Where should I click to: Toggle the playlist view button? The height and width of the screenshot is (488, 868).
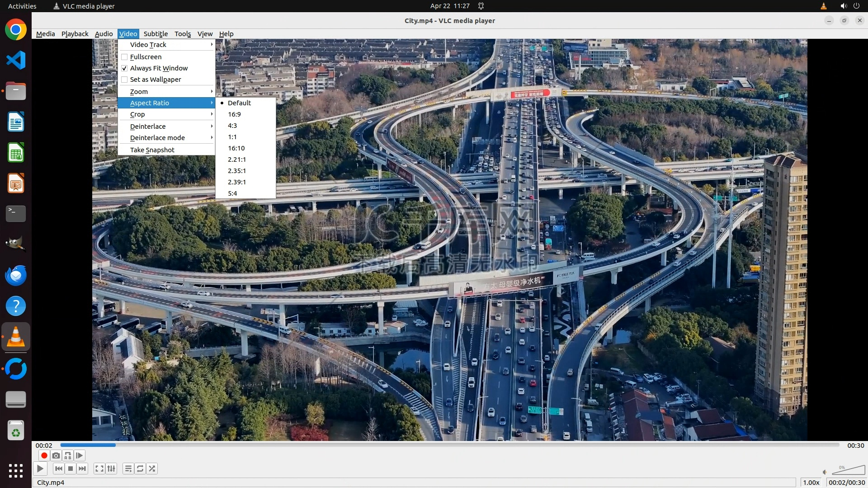[128, 469]
